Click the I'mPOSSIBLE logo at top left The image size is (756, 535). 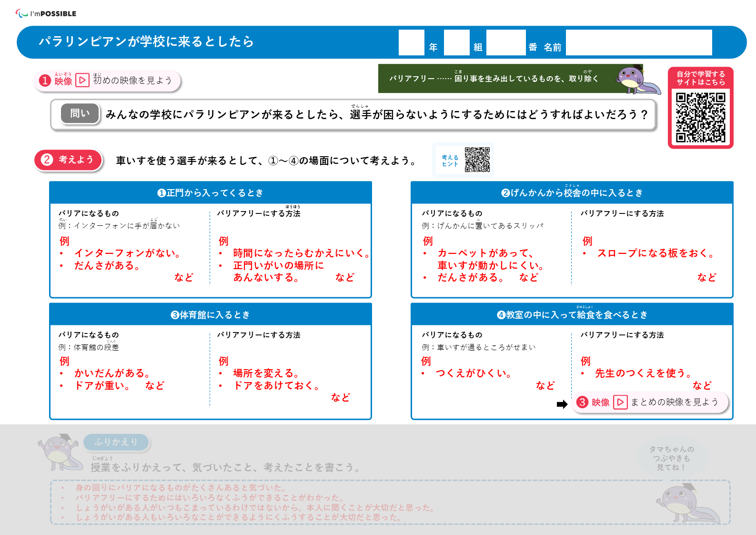(46, 13)
